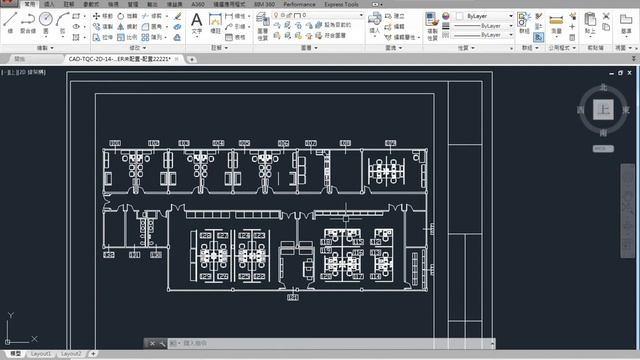Expand the Layers panel flyout
The image size is (640, 360).
tap(309, 48)
